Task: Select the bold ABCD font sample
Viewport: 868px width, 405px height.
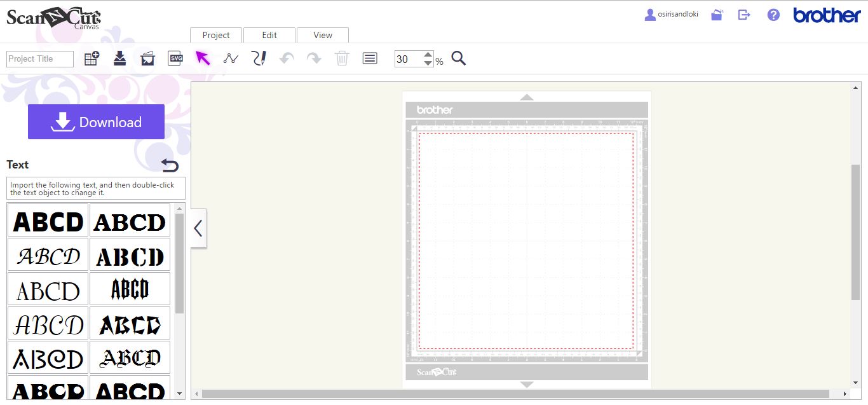Action: (47, 220)
